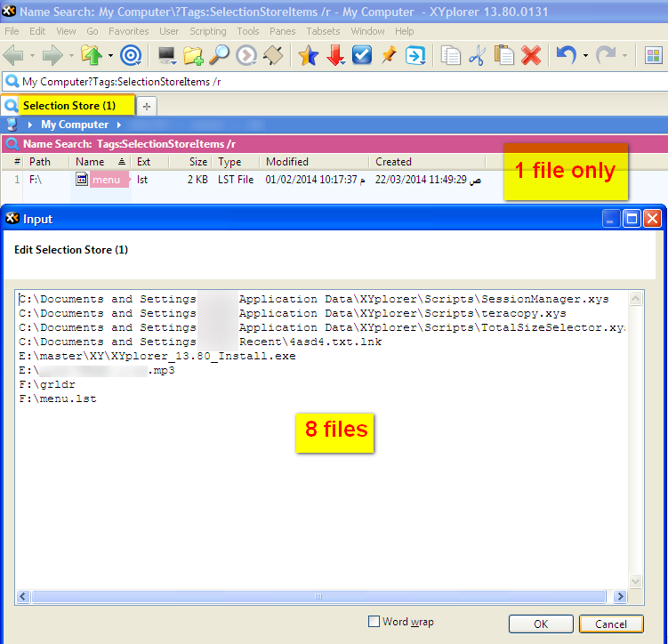
Task: Switch to Selection Store (1) tab
Action: click(x=69, y=106)
